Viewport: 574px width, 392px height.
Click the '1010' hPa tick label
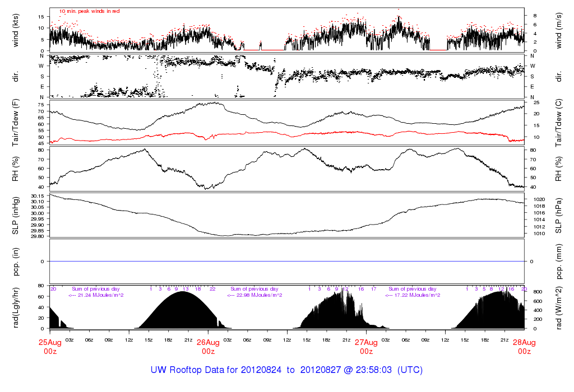click(539, 234)
